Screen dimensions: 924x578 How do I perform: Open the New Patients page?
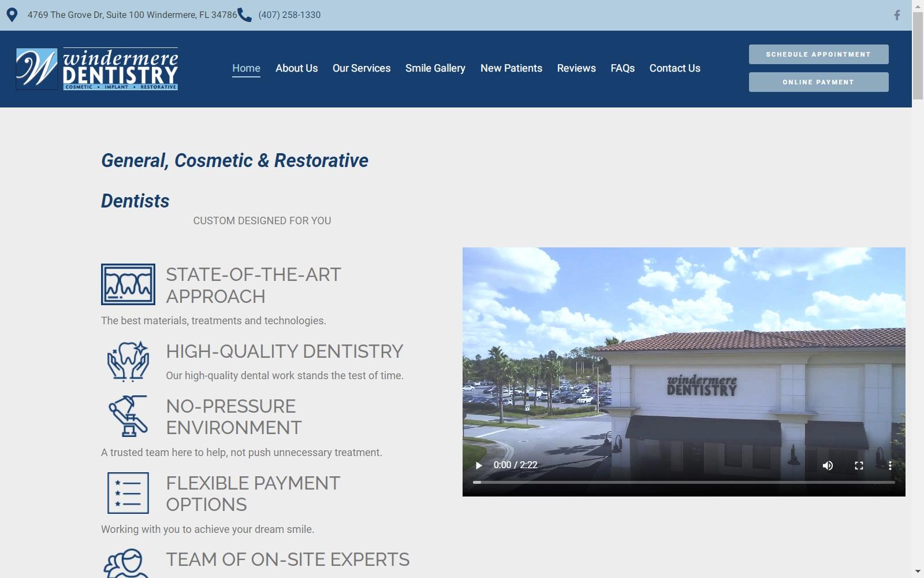511,68
